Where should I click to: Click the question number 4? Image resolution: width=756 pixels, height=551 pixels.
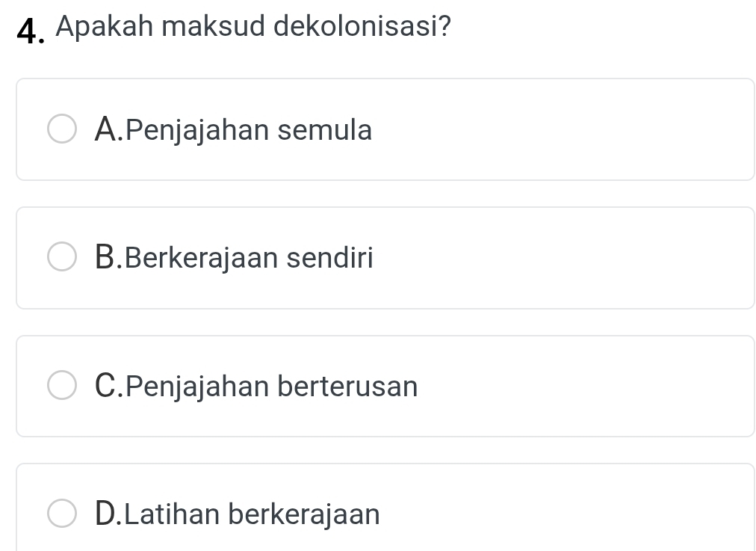click(x=28, y=31)
